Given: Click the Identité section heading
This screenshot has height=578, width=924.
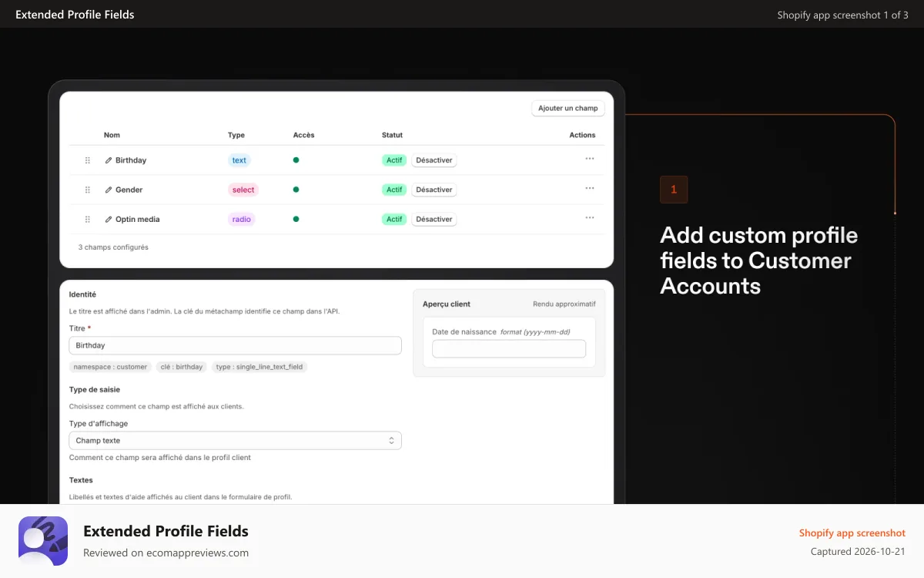Looking at the screenshot, I should (x=82, y=294).
